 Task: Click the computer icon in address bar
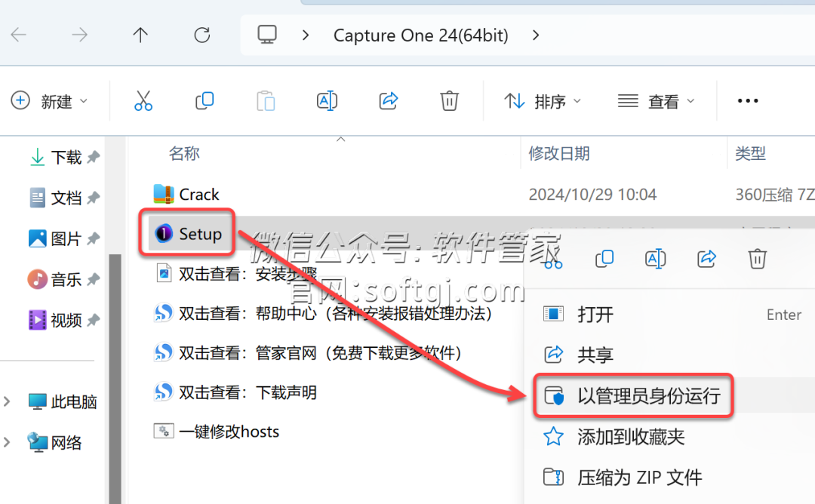click(267, 35)
